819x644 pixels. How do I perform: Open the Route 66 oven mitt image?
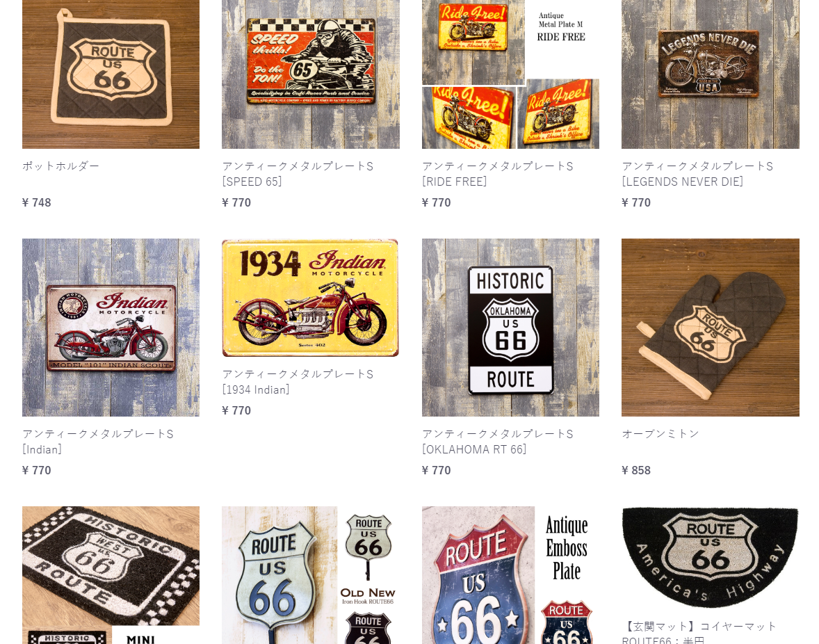[x=711, y=328]
